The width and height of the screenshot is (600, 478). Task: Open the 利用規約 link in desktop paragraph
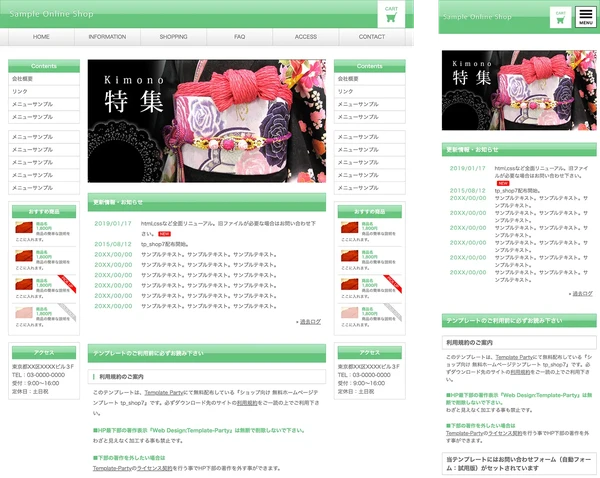pyautogui.click(x=247, y=403)
